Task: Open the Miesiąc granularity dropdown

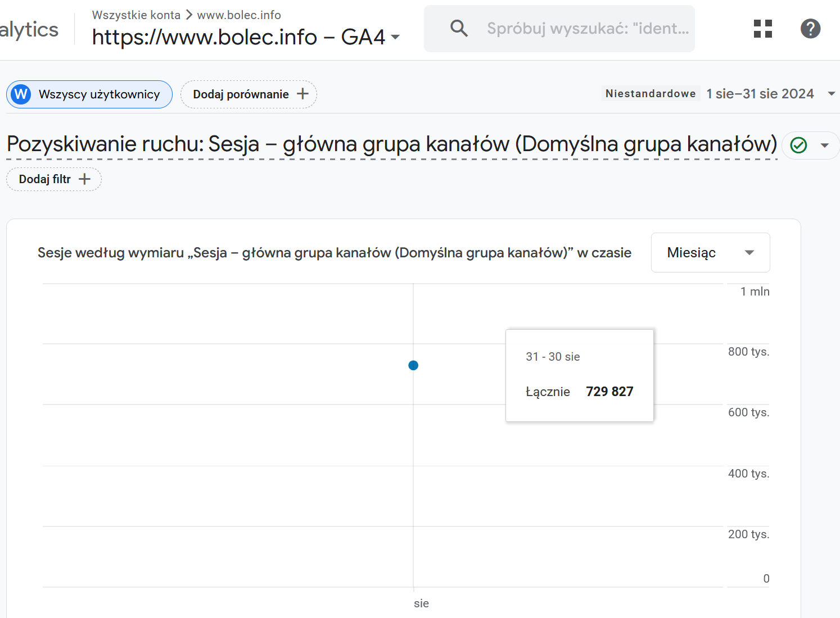Action: click(x=710, y=252)
